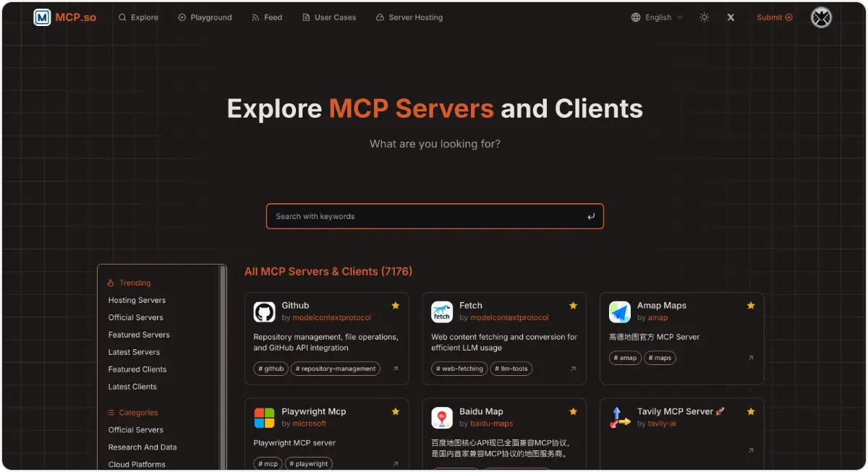Click the Submit button in the header
868x472 pixels.
[x=773, y=17]
